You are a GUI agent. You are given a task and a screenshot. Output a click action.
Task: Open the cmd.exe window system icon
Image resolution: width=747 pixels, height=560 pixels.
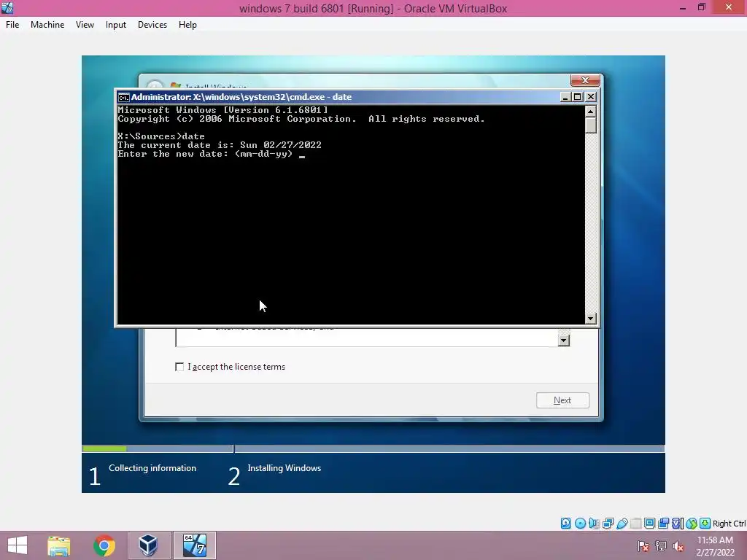[x=123, y=97]
